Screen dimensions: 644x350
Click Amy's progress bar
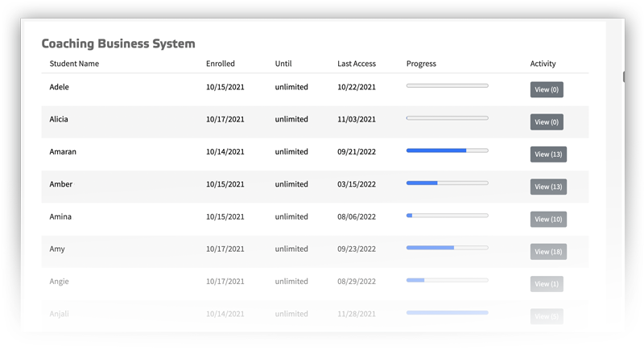[447, 248]
